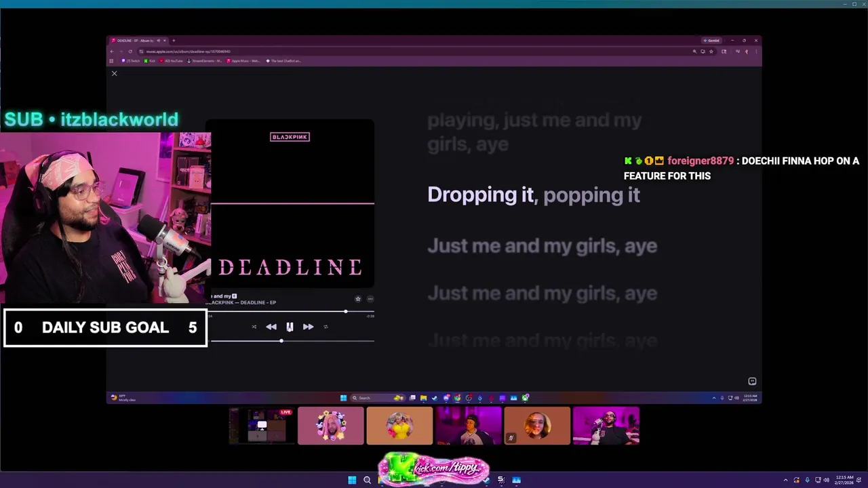Open Search on the bottom taskbar
868x488 pixels.
[367, 480]
